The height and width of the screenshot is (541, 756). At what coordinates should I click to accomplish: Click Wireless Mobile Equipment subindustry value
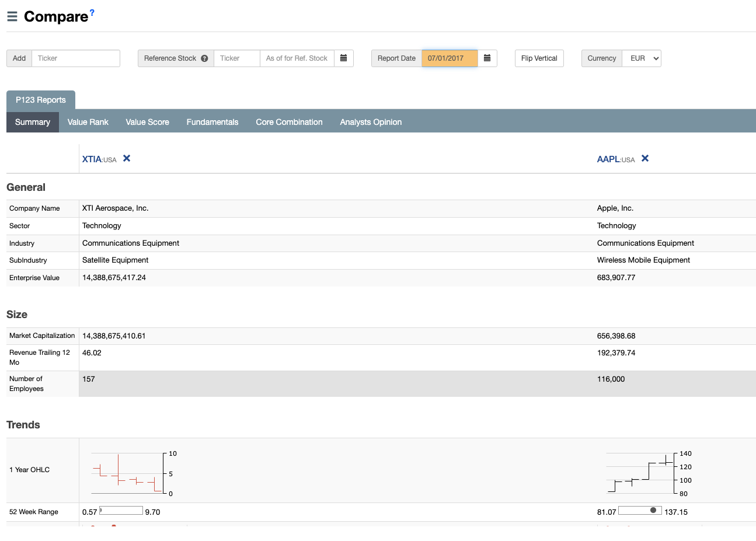(643, 260)
